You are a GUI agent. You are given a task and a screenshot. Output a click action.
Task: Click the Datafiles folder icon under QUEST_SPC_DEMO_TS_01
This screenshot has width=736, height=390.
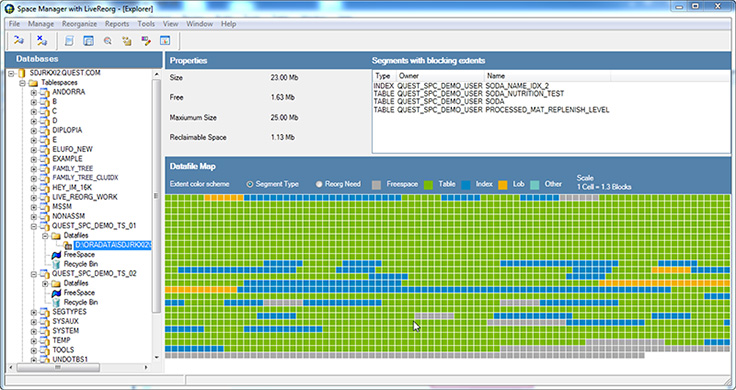(x=56, y=236)
